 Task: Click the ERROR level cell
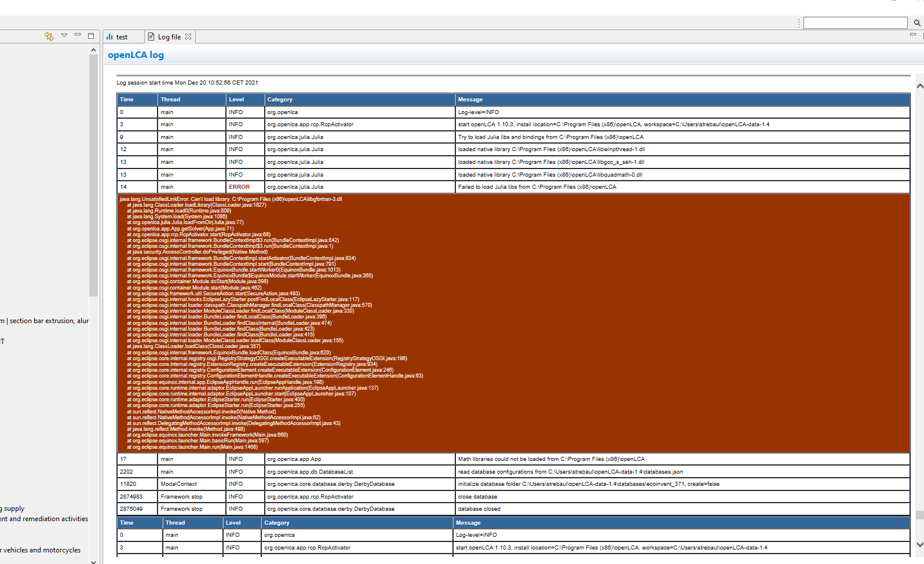coord(239,187)
